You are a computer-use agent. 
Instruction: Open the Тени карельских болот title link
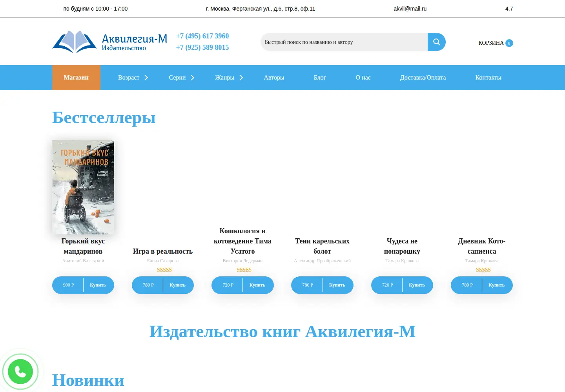coord(322,246)
